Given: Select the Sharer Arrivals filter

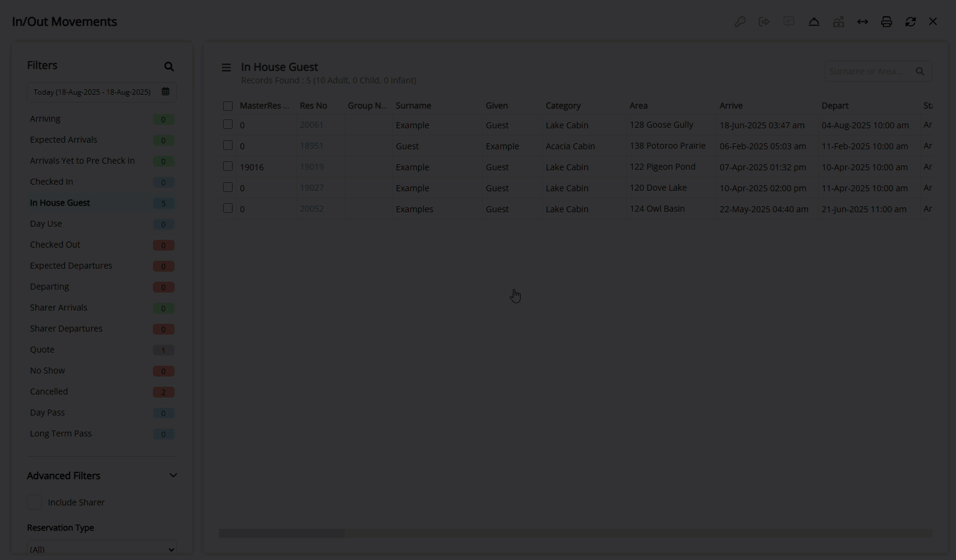Looking at the screenshot, I should tap(102, 308).
